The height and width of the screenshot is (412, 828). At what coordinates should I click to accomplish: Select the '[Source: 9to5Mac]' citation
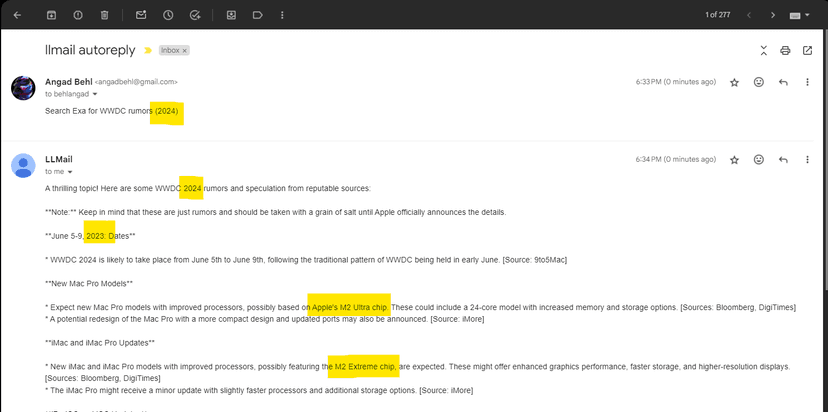[x=534, y=260]
